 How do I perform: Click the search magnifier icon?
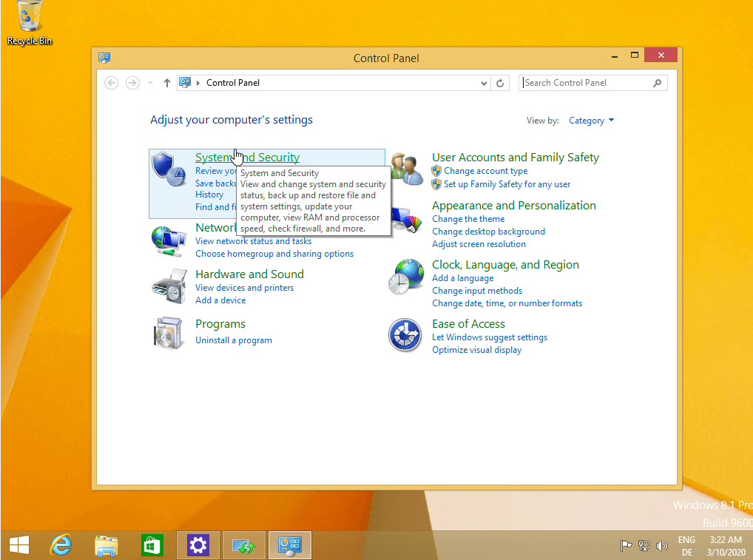[x=657, y=83]
